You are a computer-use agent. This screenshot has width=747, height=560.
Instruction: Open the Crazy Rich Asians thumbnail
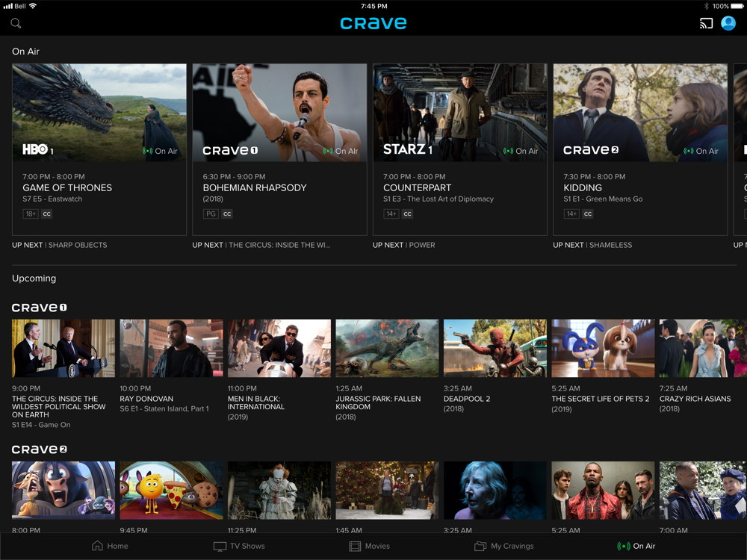(x=703, y=348)
